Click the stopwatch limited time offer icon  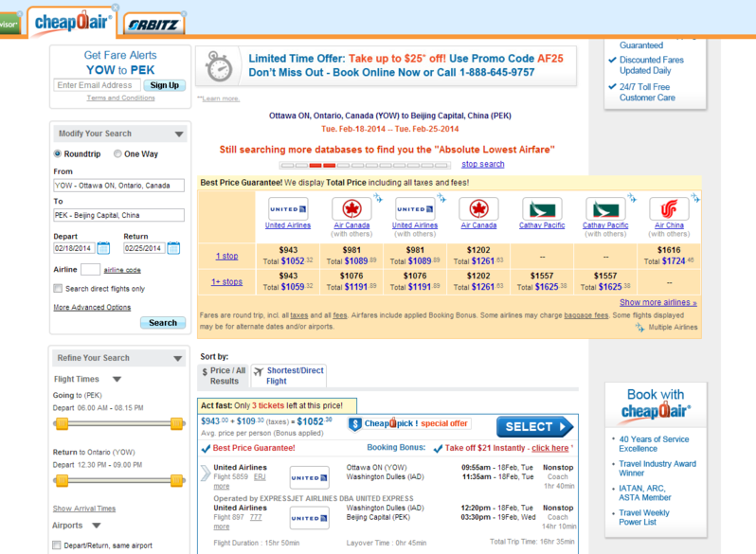[220, 68]
